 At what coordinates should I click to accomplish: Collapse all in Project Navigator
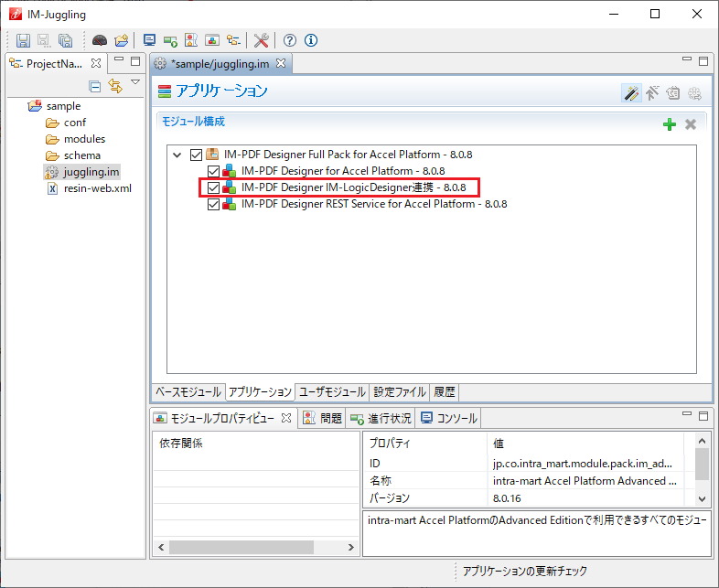coord(95,86)
